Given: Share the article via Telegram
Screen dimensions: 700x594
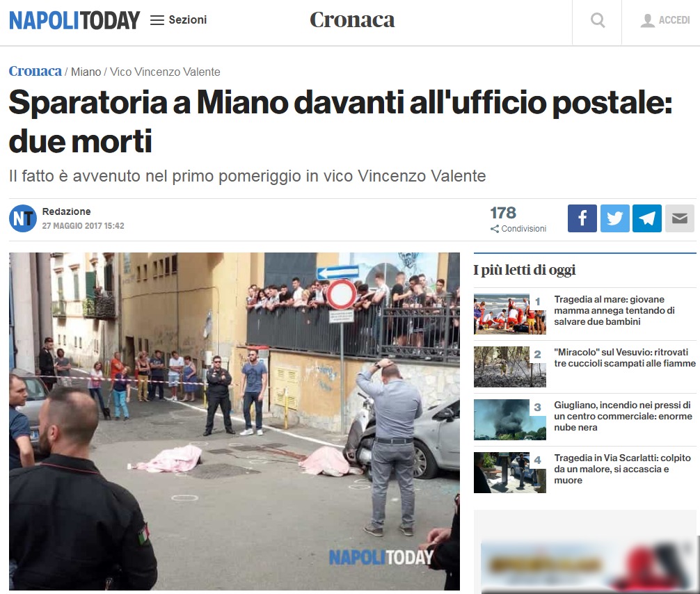Looking at the screenshot, I should tap(647, 218).
